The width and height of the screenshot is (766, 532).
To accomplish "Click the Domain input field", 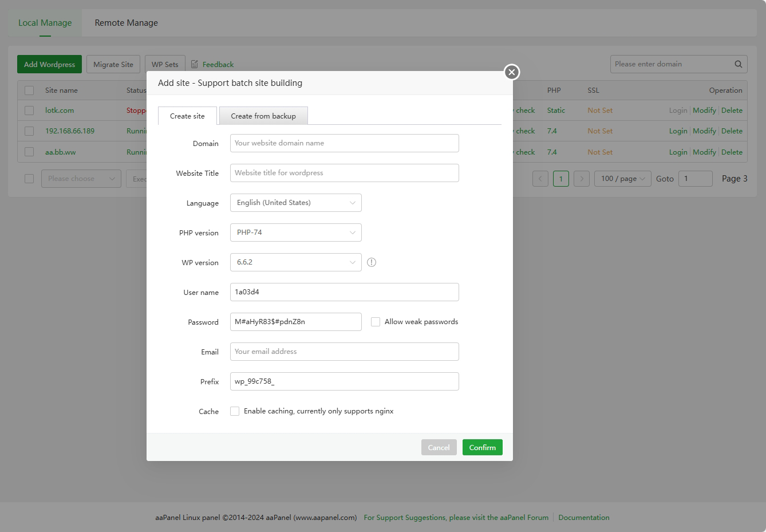I will [344, 143].
